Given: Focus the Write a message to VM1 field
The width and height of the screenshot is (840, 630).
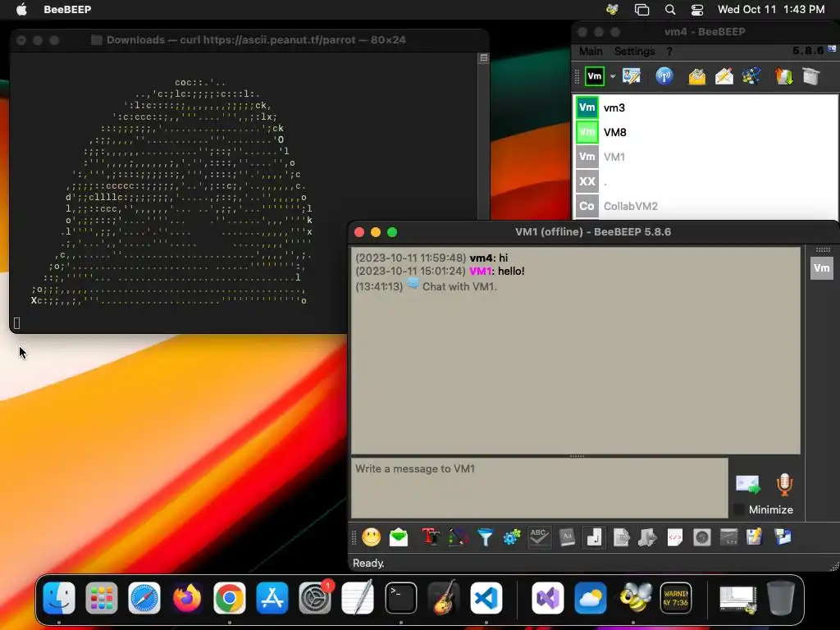Looking at the screenshot, I should (540, 487).
